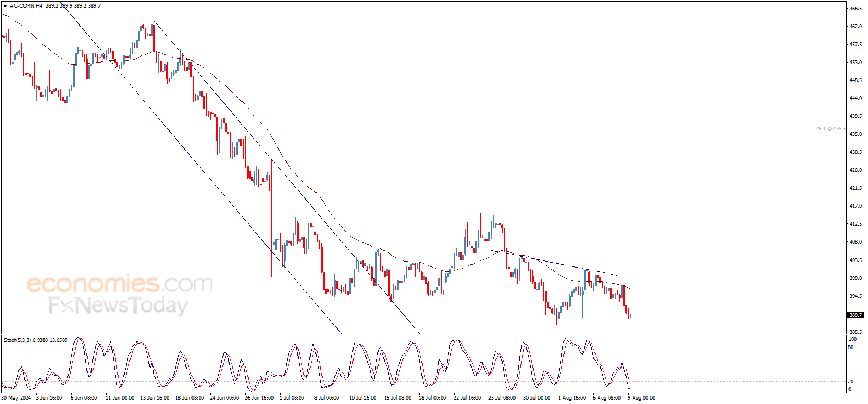Click the 412.5 price axis label
Image resolution: width=868 pixels, height=404 pixels.
855,224
